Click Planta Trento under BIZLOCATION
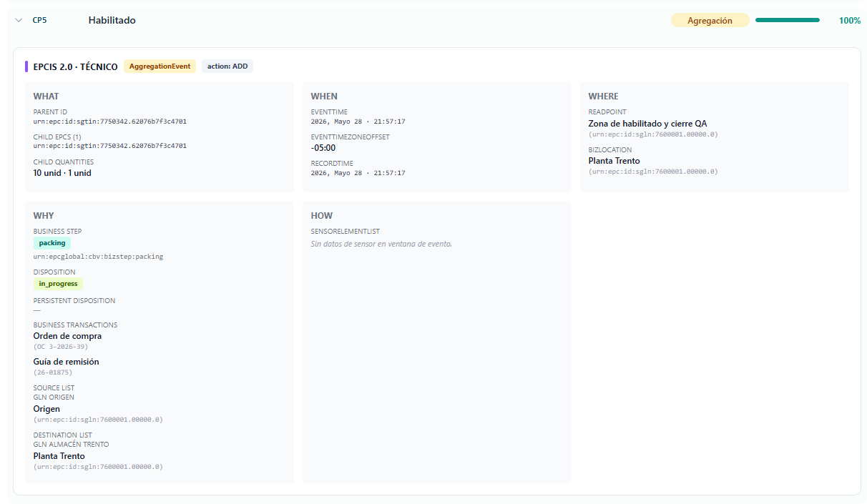This screenshot has width=867, height=504. pyautogui.click(x=614, y=161)
